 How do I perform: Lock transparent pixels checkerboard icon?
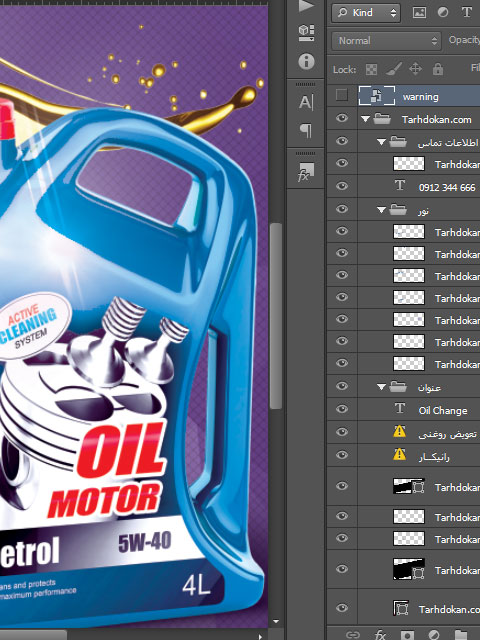coord(371,69)
